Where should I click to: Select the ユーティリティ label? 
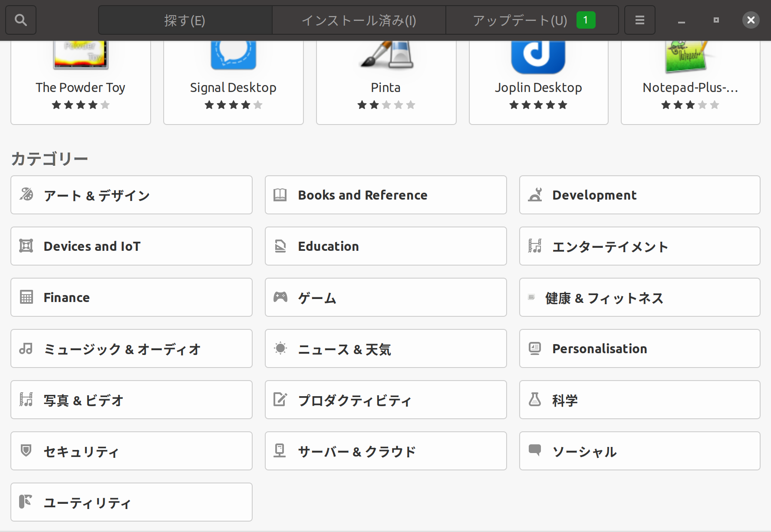pos(87,503)
